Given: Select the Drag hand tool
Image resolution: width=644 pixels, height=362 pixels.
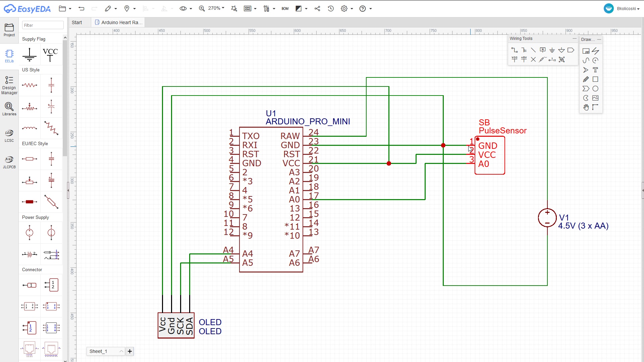Looking at the screenshot, I should coord(586,107).
